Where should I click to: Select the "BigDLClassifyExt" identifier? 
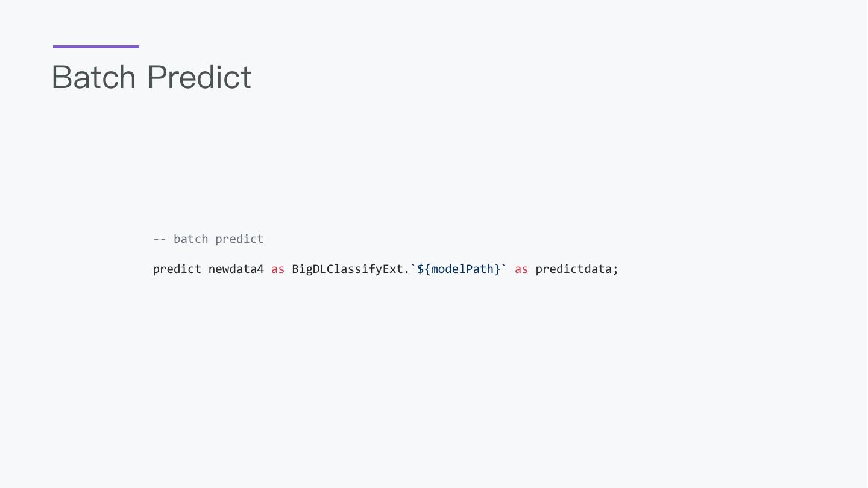pos(347,269)
